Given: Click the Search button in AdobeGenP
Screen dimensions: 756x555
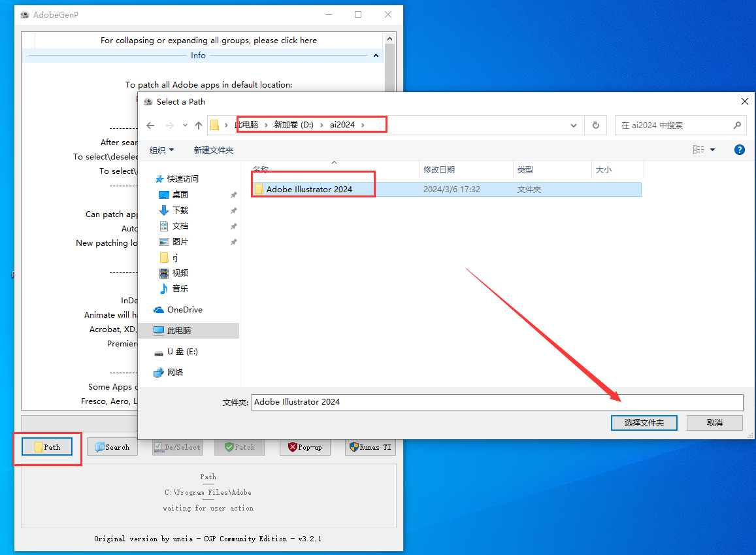Looking at the screenshot, I should pyautogui.click(x=112, y=447).
